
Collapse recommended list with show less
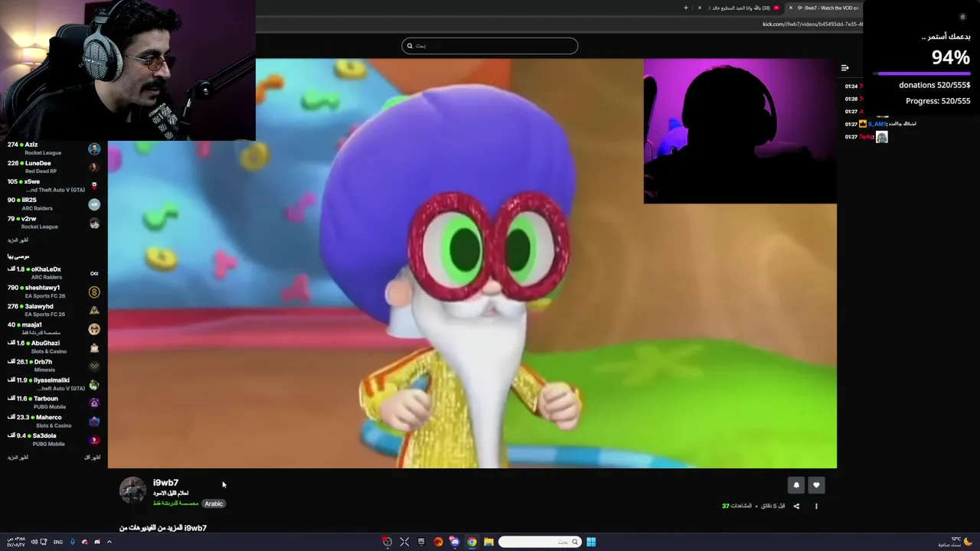(x=92, y=458)
